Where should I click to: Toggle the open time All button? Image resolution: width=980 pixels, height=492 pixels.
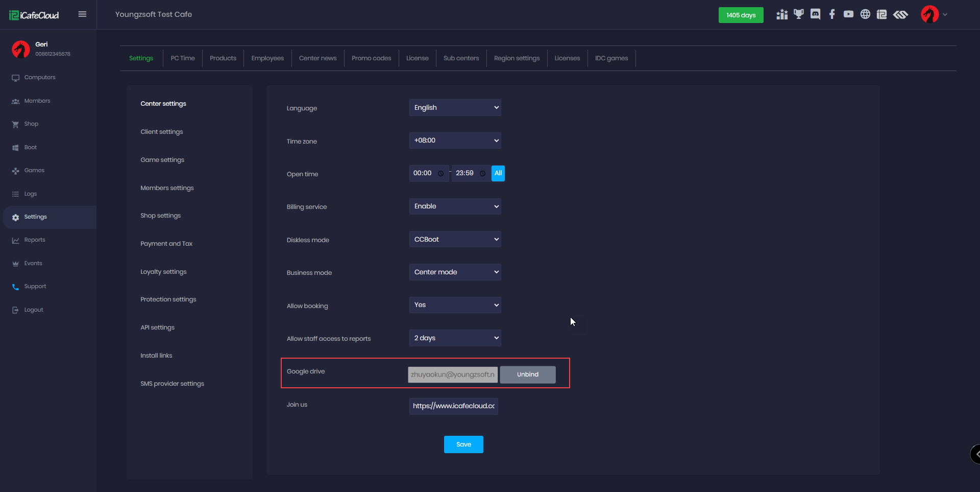[x=498, y=173]
